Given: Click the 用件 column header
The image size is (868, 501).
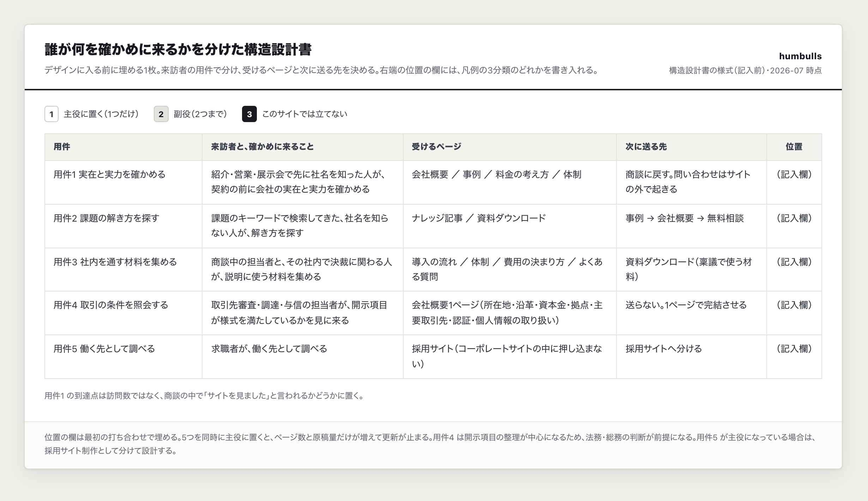Looking at the screenshot, I should [123, 147].
